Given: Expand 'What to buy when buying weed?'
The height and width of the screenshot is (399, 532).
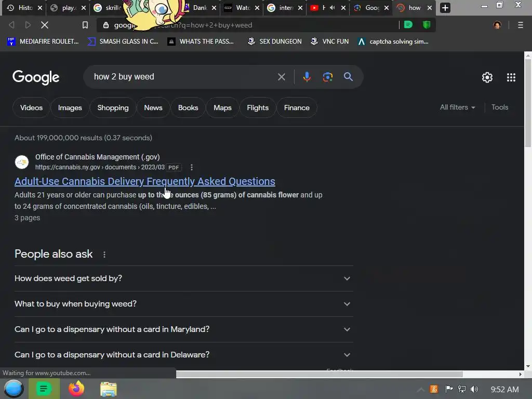Looking at the screenshot, I should pyautogui.click(x=184, y=304).
